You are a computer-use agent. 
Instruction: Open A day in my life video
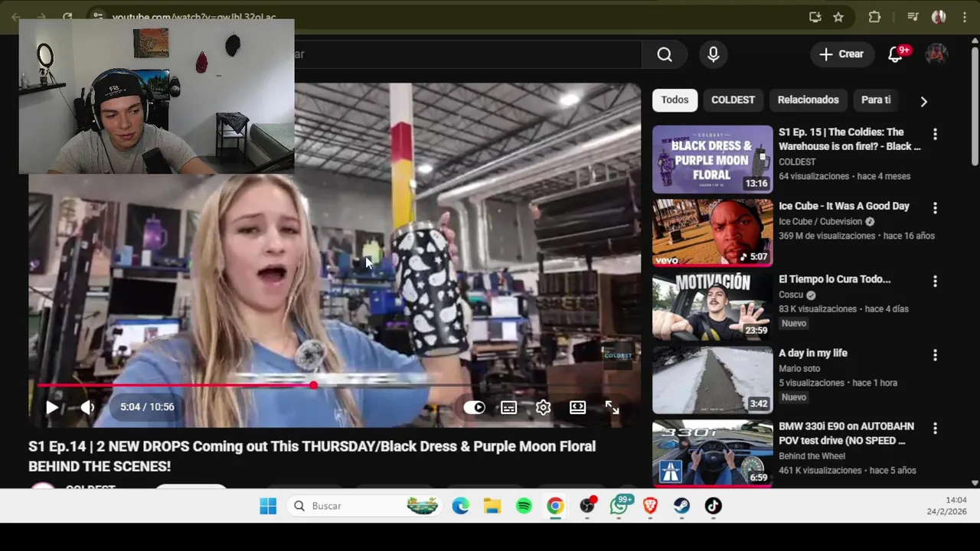813,353
